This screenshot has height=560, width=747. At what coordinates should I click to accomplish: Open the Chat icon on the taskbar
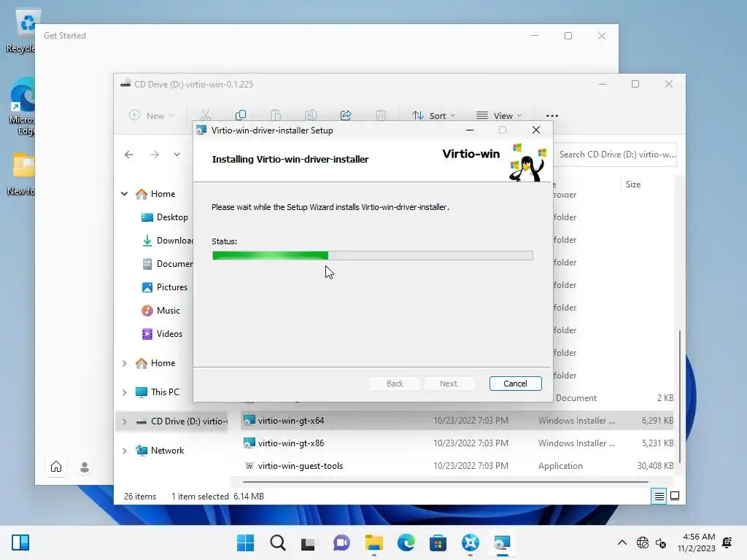[x=341, y=542]
